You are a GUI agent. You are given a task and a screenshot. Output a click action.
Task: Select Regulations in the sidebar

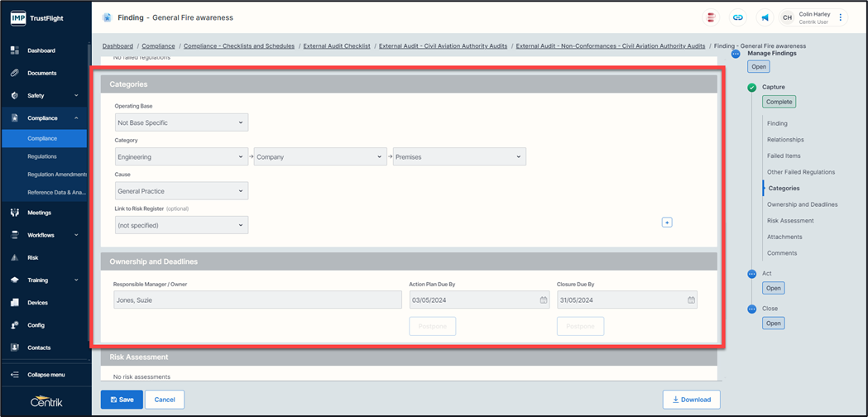(42, 156)
